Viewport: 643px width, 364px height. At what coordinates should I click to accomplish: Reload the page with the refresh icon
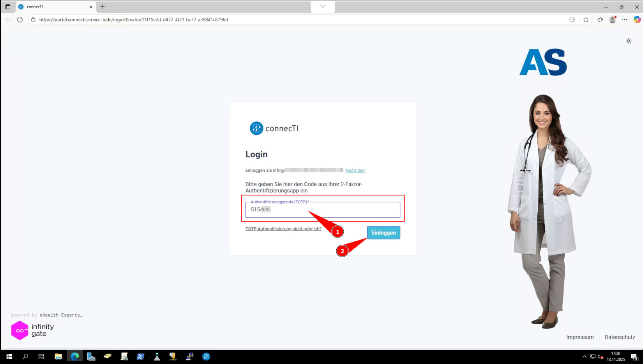click(20, 19)
